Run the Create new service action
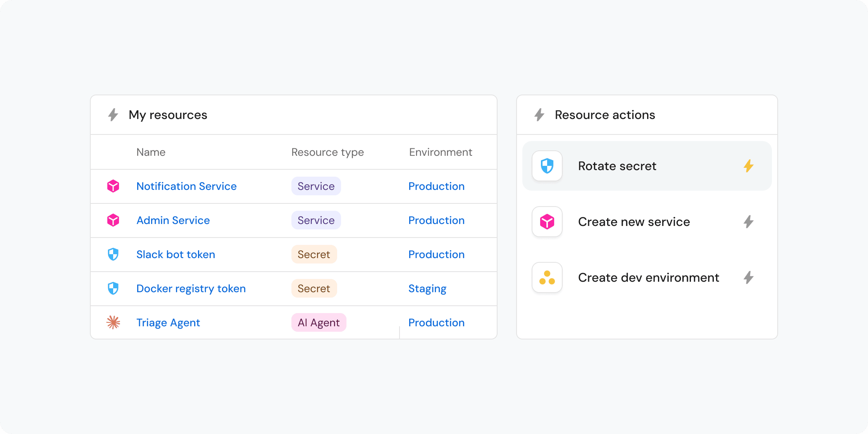 click(634, 222)
